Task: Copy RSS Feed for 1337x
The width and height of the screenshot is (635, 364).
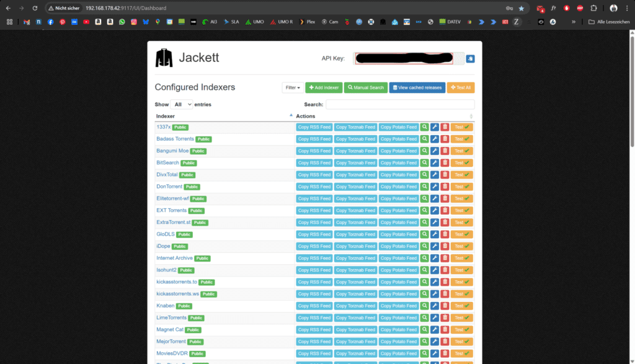Action: coord(314,127)
